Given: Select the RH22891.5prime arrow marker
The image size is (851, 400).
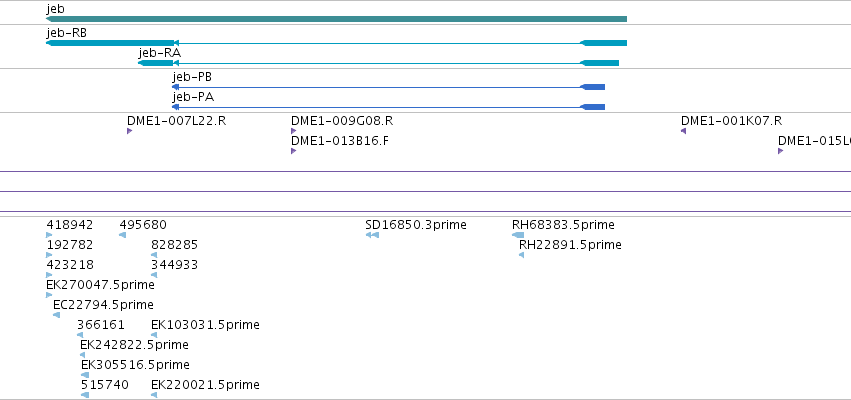Looking at the screenshot, I should click(x=522, y=255).
